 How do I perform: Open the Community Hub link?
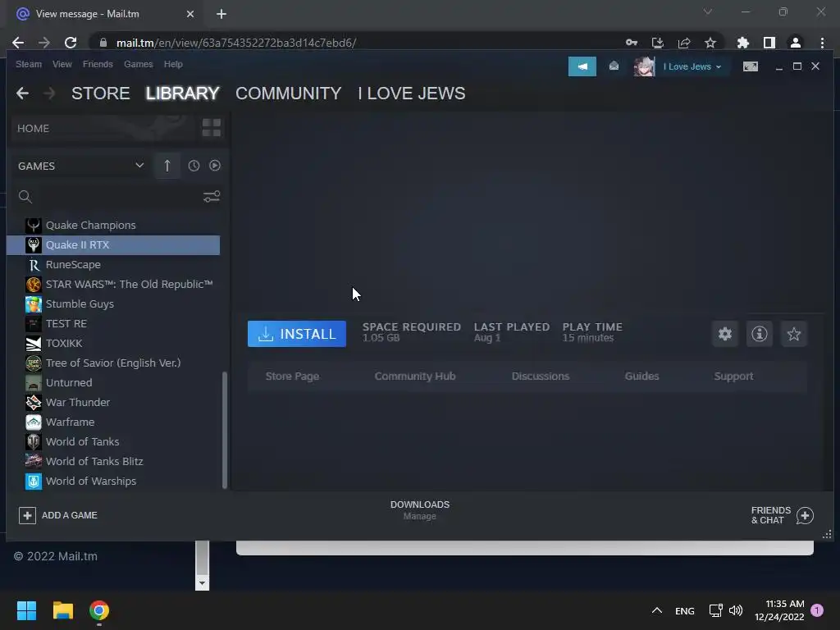point(415,376)
